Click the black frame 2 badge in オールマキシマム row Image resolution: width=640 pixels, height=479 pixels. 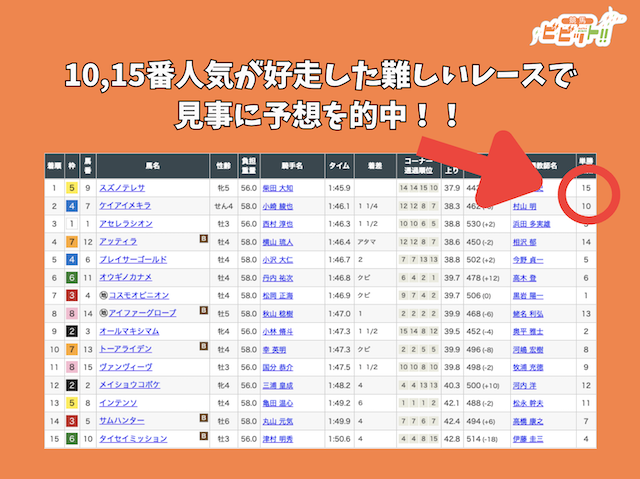(x=72, y=331)
